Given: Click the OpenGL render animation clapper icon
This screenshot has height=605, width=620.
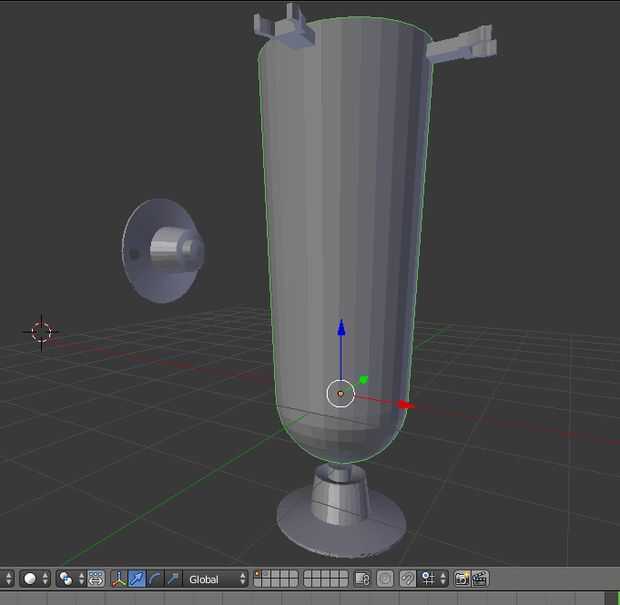Looking at the screenshot, I should pos(480,579).
